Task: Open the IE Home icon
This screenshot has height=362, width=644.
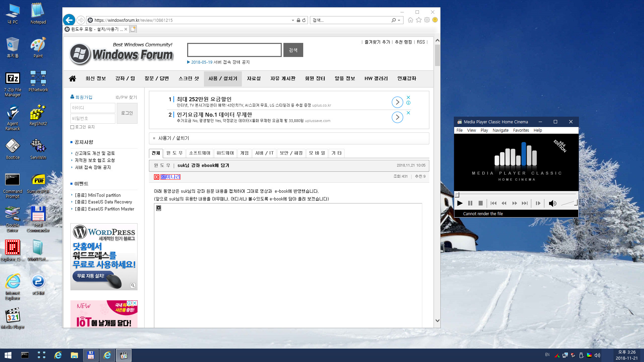Action: click(x=411, y=20)
